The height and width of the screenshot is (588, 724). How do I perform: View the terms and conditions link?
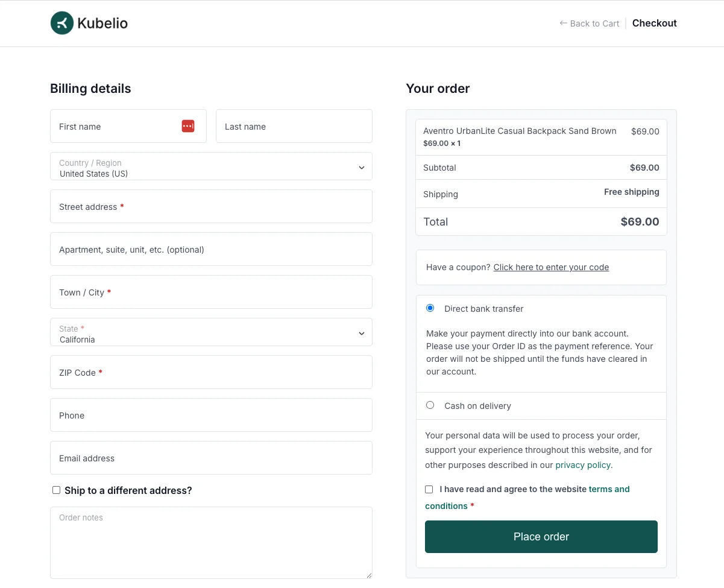[609, 489]
